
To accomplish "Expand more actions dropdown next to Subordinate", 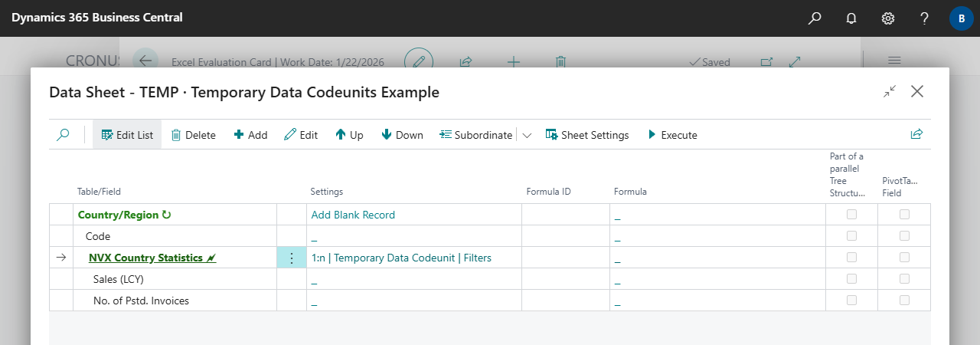I will click(527, 135).
